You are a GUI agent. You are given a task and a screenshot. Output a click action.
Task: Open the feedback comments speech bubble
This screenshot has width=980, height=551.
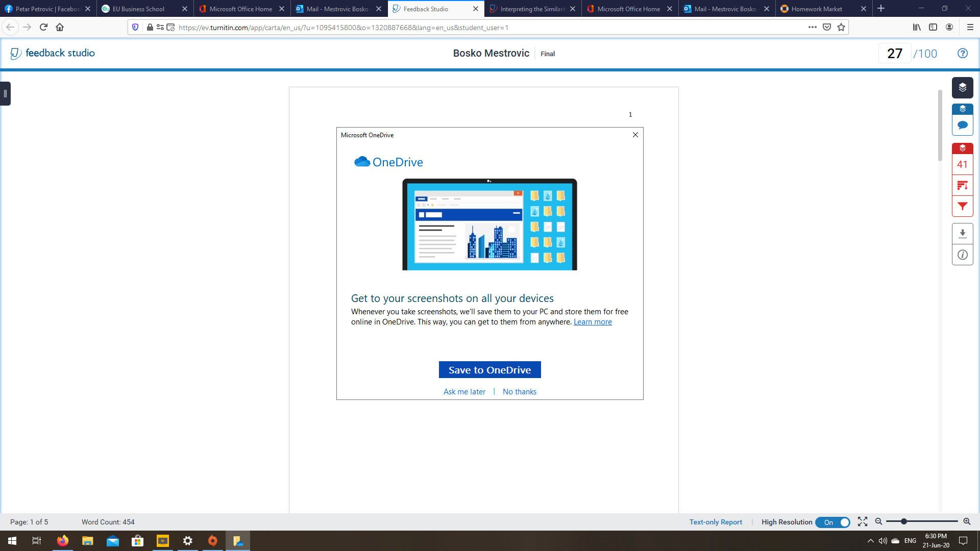coord(962,125)
